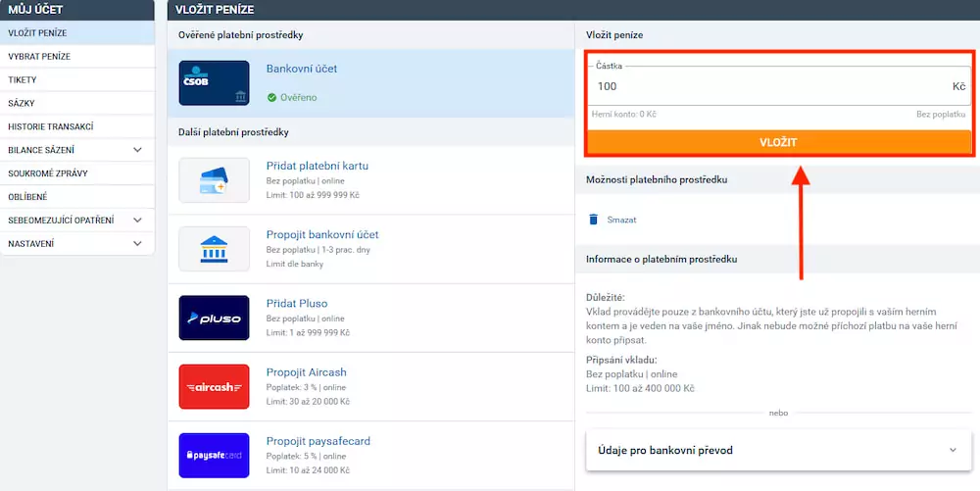Click the 'Bez poplatku' text under amount field
Image resolution: width=980 pixels, height=491 pixels.
(941, 115)
